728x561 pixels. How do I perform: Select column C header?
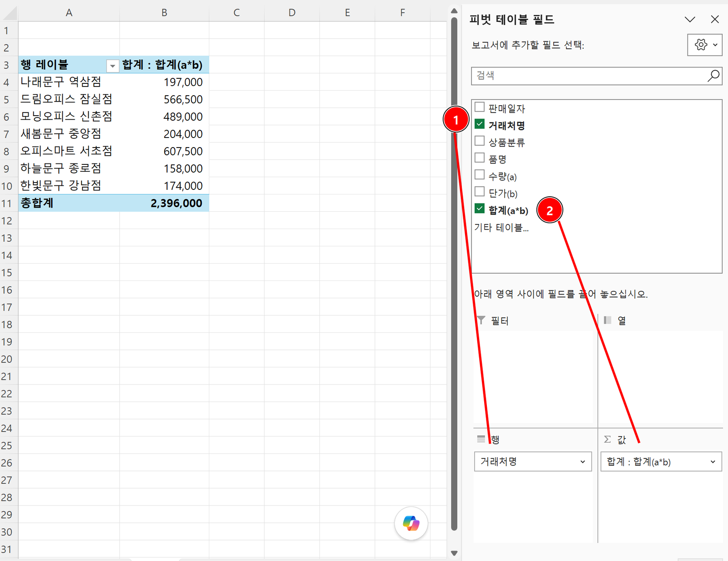coord(237,13)
